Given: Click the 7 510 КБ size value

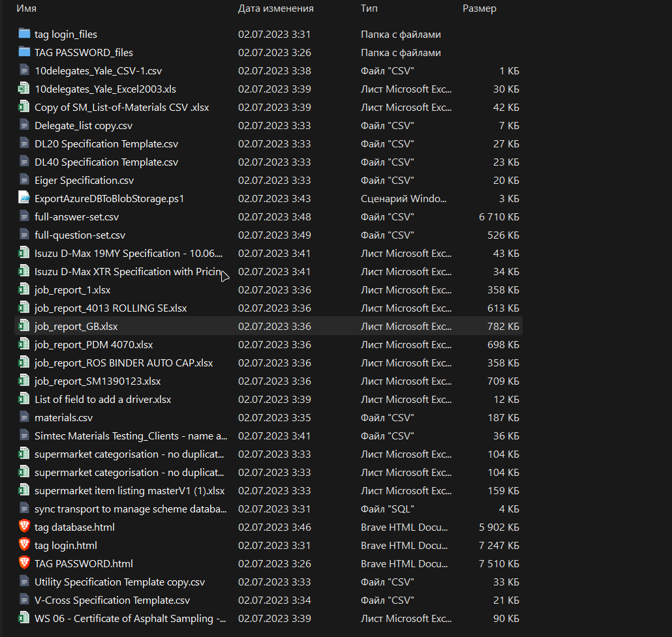Looking at the screenshot, I should coord(499,564).
